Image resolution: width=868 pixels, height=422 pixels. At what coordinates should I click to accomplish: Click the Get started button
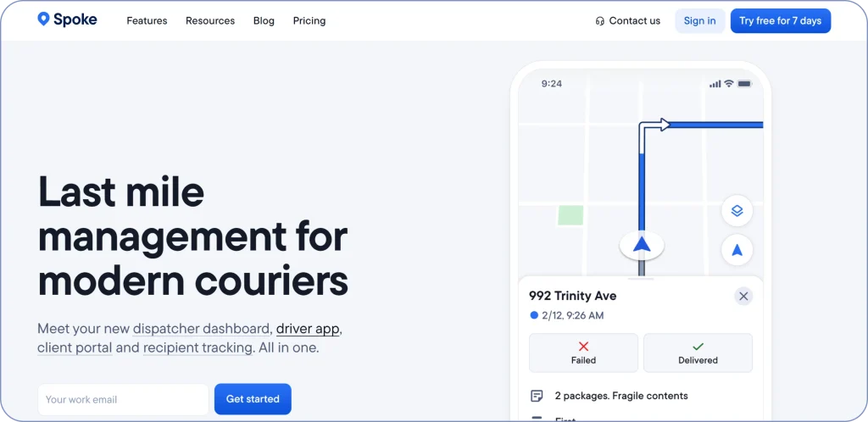click(x=253, y=399)
